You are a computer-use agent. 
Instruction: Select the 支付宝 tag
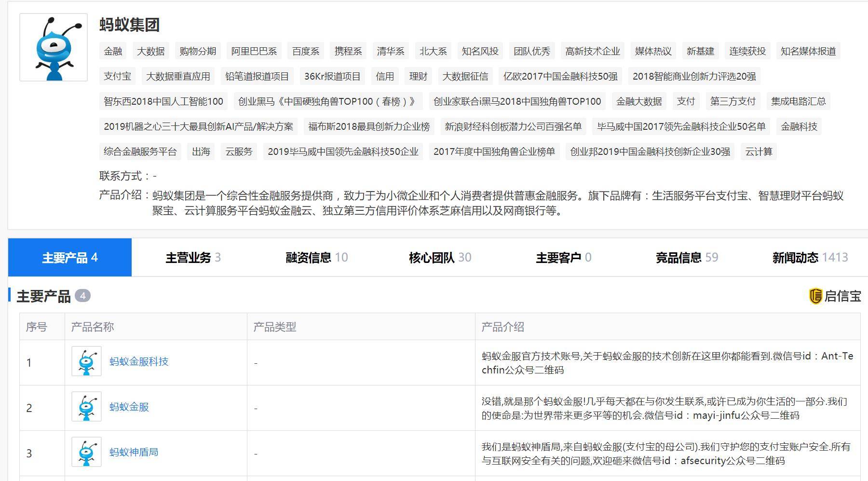[117, 76]
